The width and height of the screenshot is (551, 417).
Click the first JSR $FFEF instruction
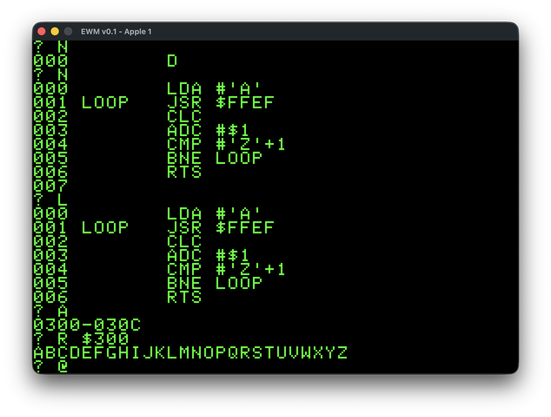220,103
